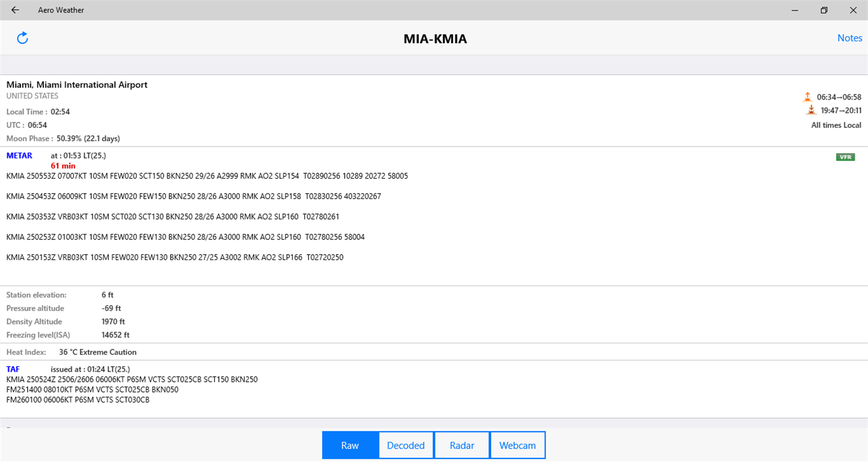Screen dimensions: 868x462
Task: Open the Notes link
Action: pyautogui.click(x=849, y=38)
